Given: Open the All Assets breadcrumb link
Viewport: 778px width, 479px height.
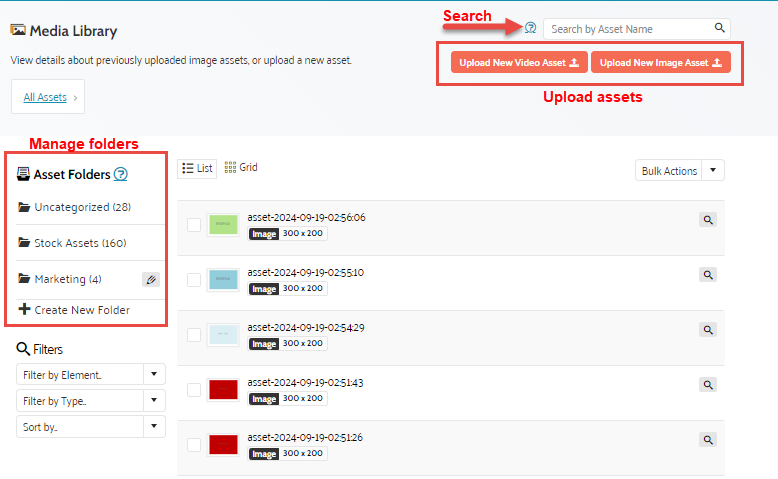Looking at the screenshot, I should [x=46, y=97].
